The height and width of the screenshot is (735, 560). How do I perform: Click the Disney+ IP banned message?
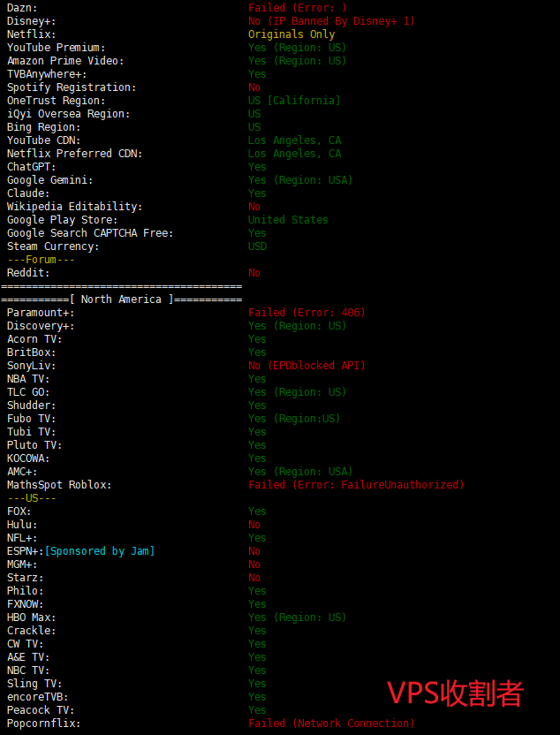pyautogui.click(x=330, y=21)
